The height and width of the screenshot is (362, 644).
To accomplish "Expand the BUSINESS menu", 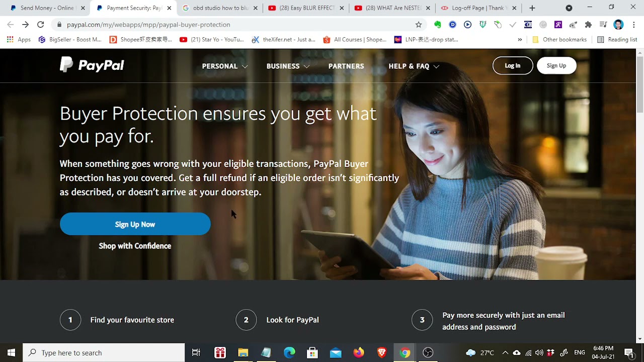I will (288, 66).
